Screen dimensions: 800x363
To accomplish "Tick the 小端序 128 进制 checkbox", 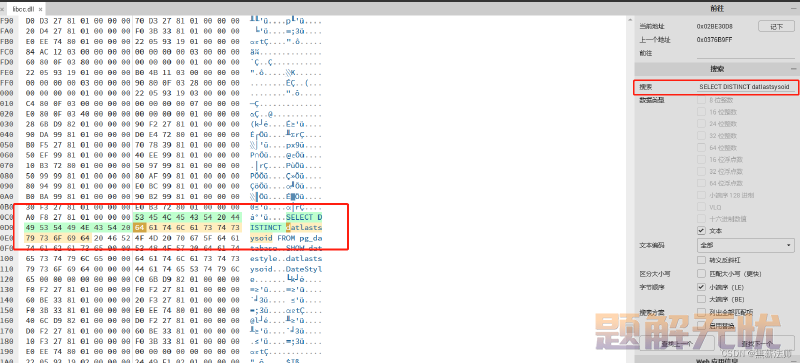I will tap(701, 196).
